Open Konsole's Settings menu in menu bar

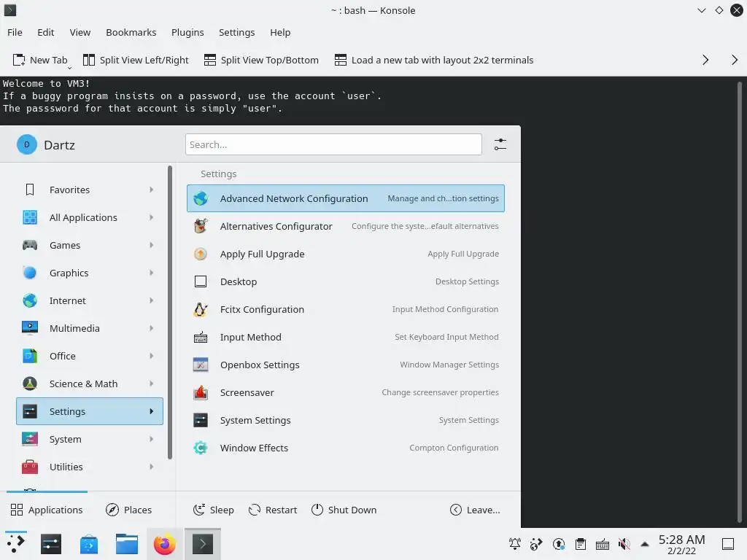coord(237,32)
